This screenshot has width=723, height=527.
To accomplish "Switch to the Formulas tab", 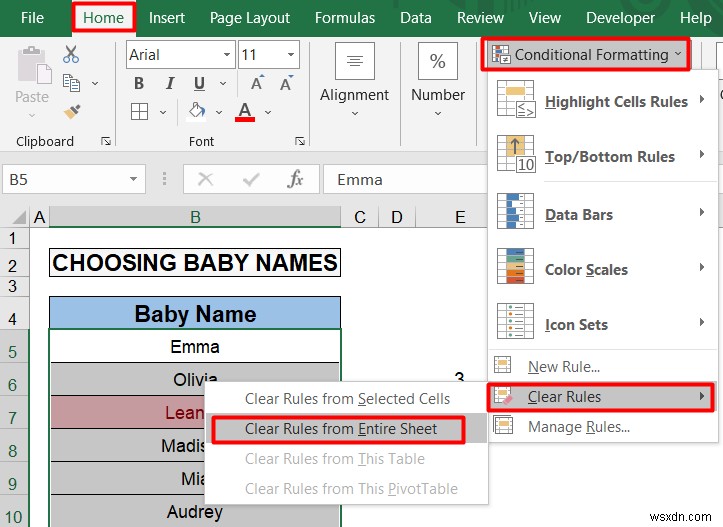I will click(345, 18).
